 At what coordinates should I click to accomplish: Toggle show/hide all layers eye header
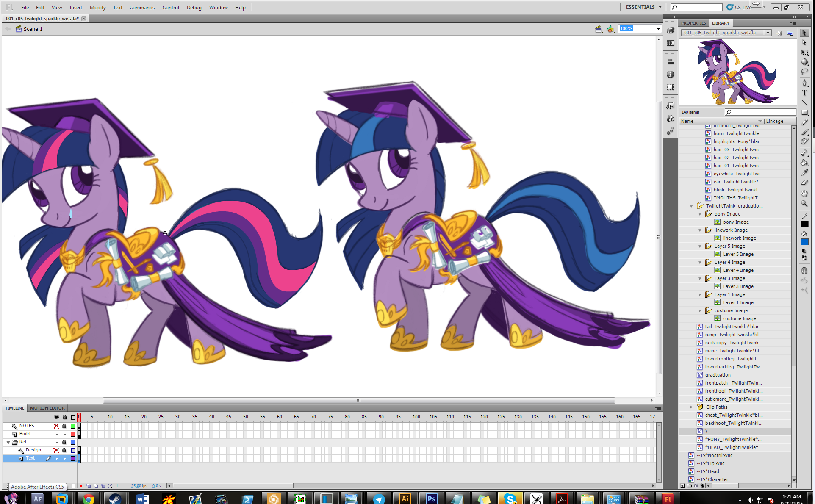pos(56,417)
